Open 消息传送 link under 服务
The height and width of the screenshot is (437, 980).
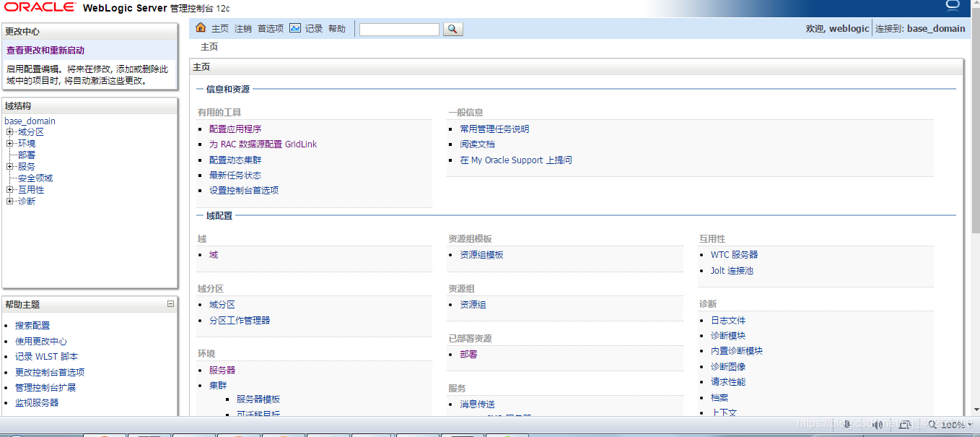[477, 404]
